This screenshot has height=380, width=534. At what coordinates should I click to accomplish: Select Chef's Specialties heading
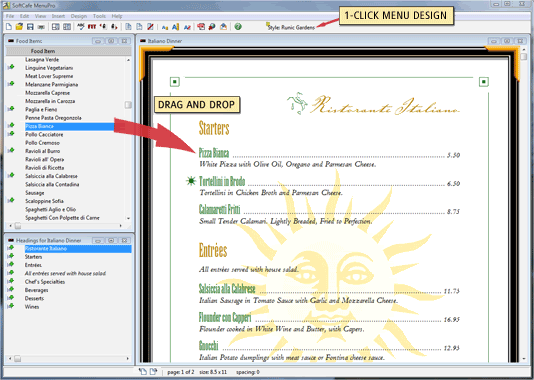click(x=45, y=282)
